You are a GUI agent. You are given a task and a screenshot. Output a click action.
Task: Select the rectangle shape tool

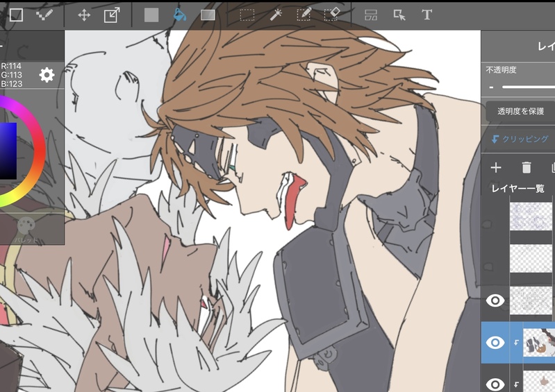pos(16,15)
